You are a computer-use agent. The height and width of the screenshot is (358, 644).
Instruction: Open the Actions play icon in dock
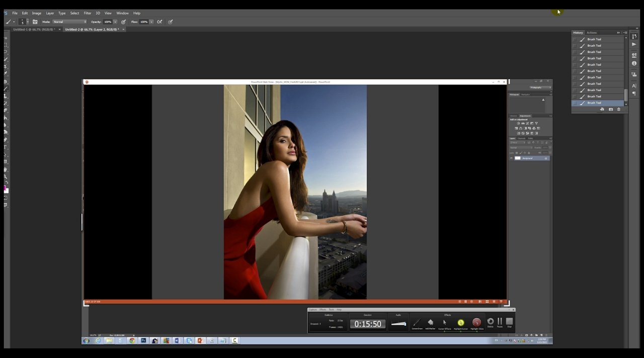click(x=634, y=44)
